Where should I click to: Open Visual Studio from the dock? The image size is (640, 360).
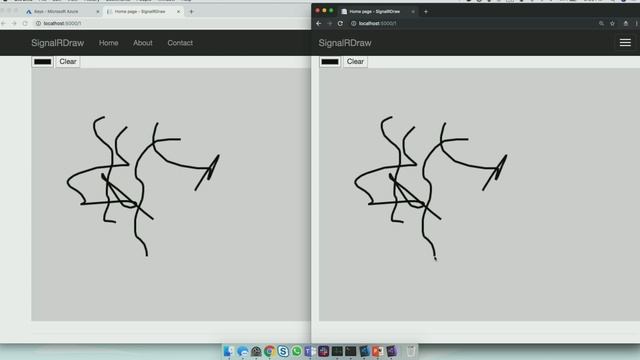391,351
